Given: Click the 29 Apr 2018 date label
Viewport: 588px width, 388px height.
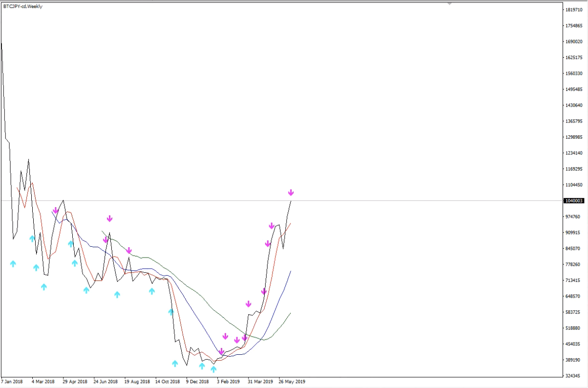Looking at the screenshot, I should click(75, 382).
